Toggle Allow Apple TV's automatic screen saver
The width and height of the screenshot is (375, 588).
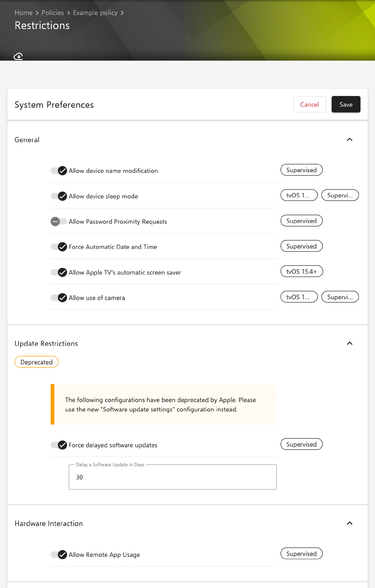[59, 272]
